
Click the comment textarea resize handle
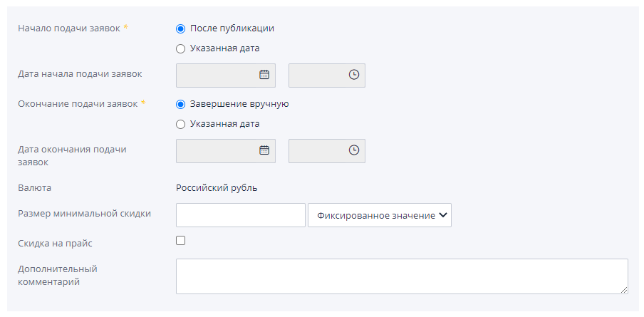624,290
